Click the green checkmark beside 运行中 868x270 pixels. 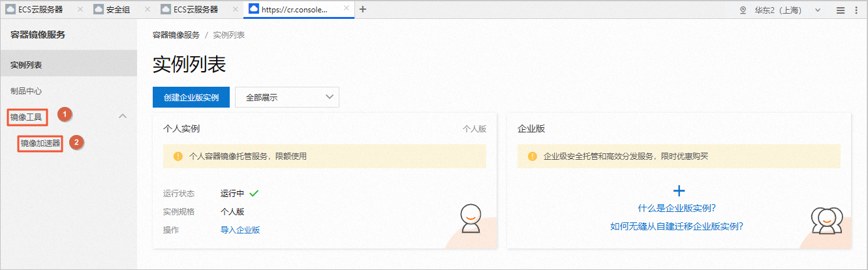coord(255,193)
